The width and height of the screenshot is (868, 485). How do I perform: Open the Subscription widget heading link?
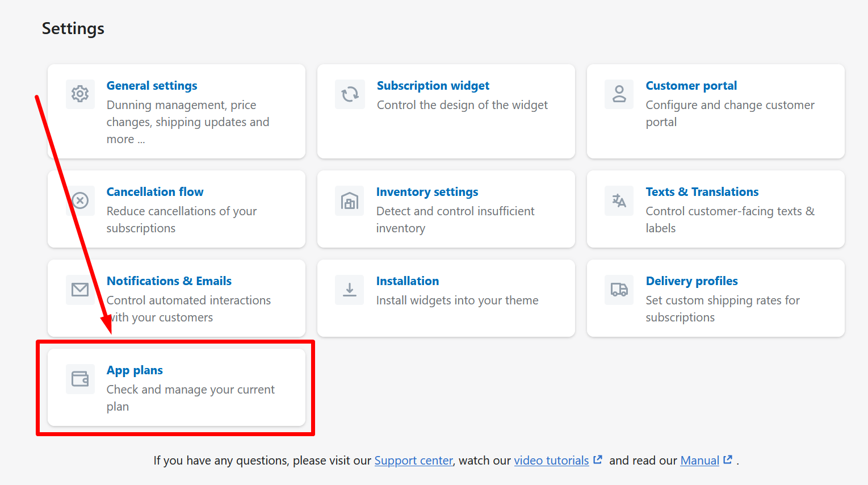pos(433,86)
